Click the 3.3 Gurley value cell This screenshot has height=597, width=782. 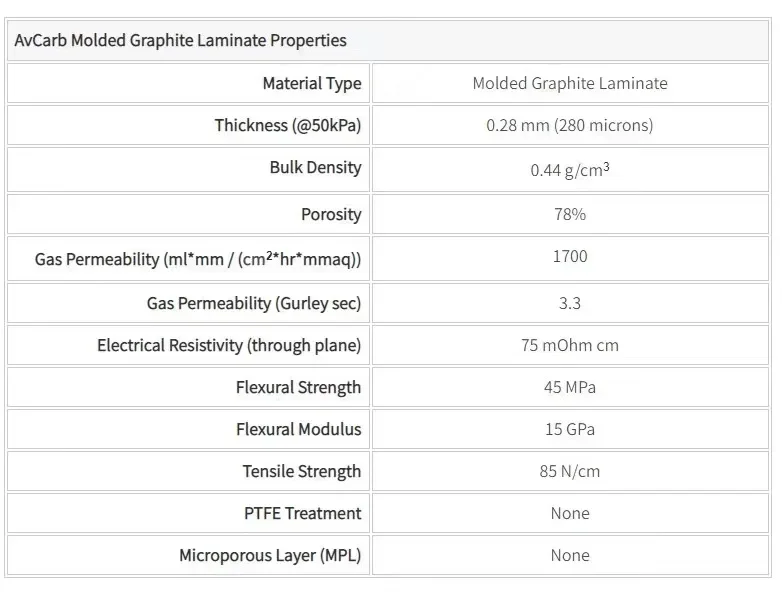[569, 303]
